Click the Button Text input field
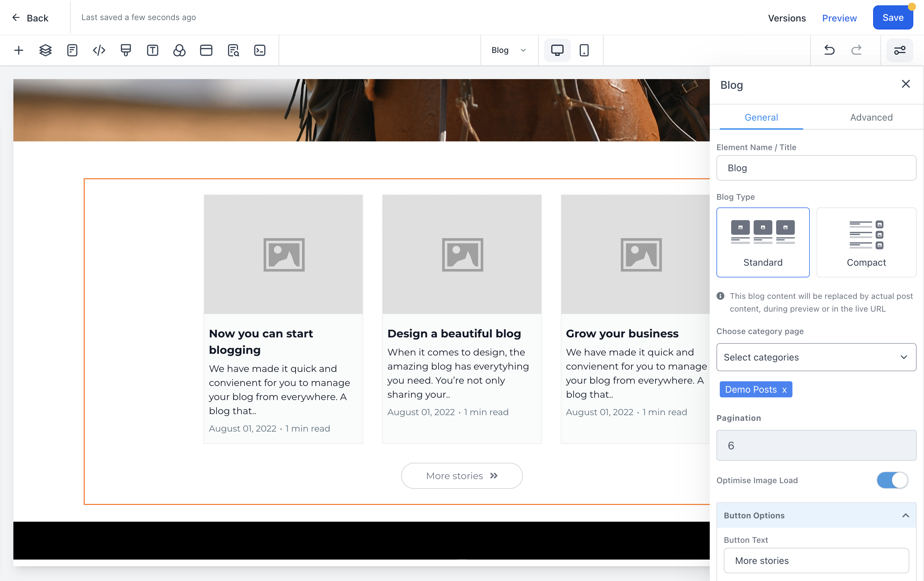The width and height of the screenshot is (924, 581). pyautogui.click(x=816, y=560)
